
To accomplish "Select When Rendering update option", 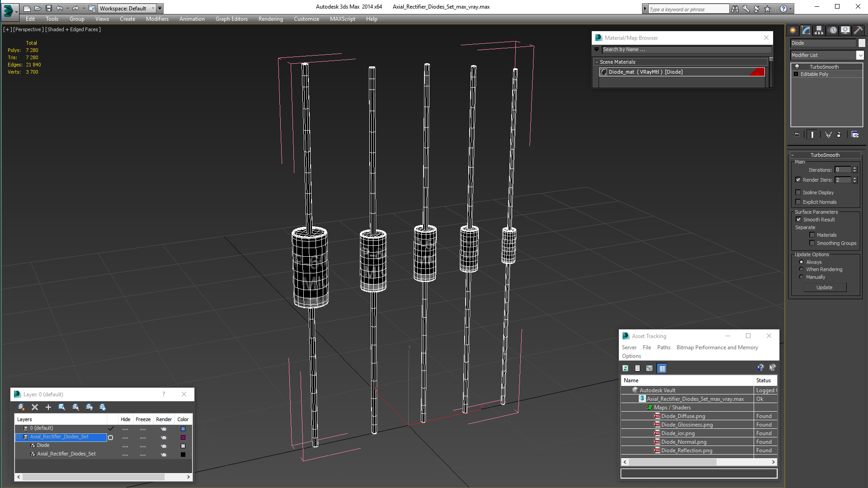I will (x=802, y=269).
